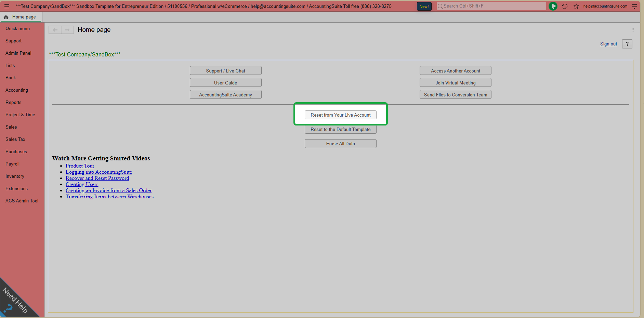Open Project & Time section
Screen dimensions: 644x318
(20, 115)
